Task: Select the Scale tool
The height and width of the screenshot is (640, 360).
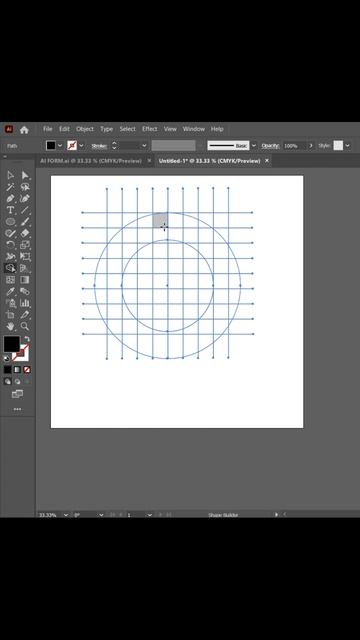Action: (25, 245)
